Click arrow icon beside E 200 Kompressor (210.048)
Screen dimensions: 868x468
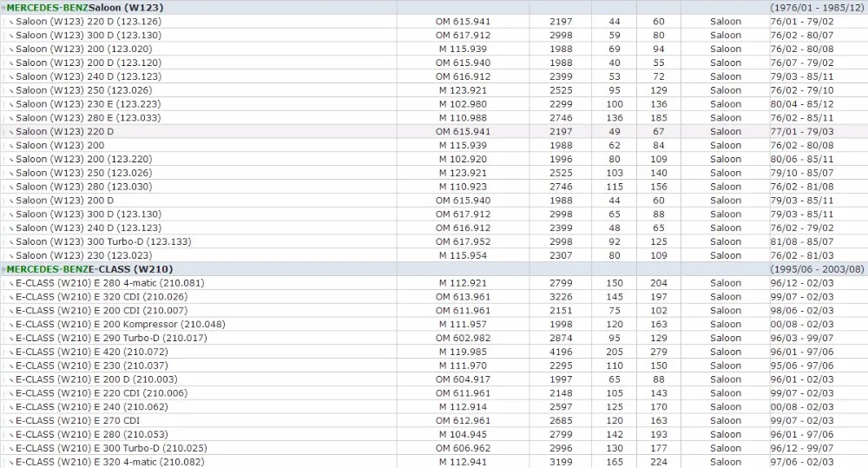(x=11, y=326)
